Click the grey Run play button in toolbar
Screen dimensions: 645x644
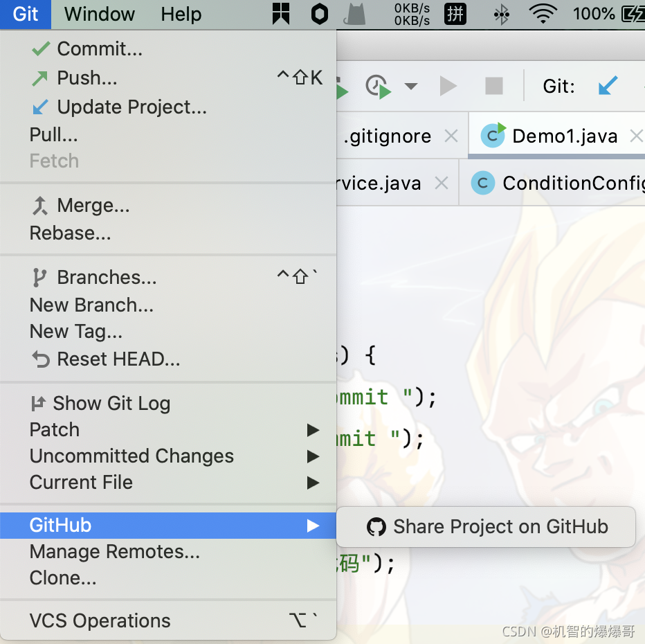point(448,86)
